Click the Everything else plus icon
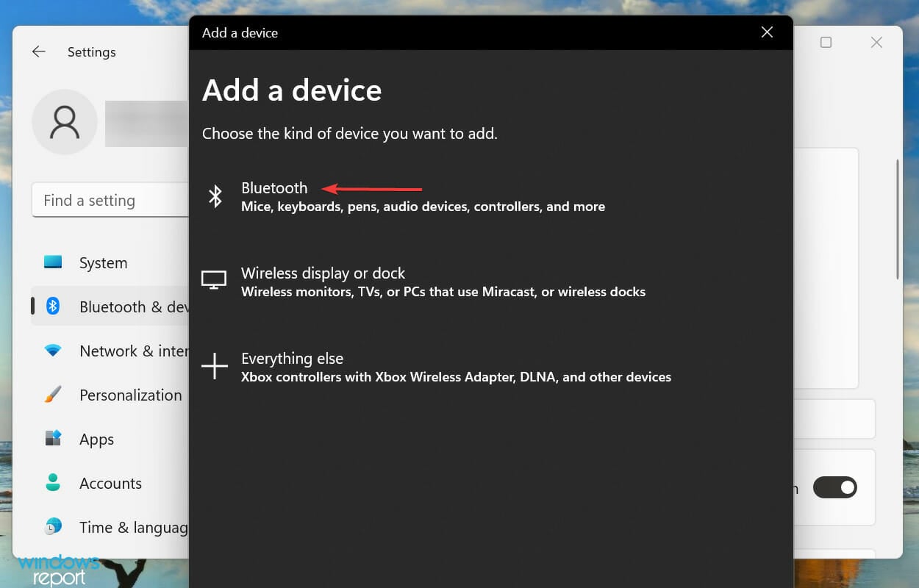Image resolution: width=919 pixels, height=588 pixels. pyautogui.click(x=215, y=366)
